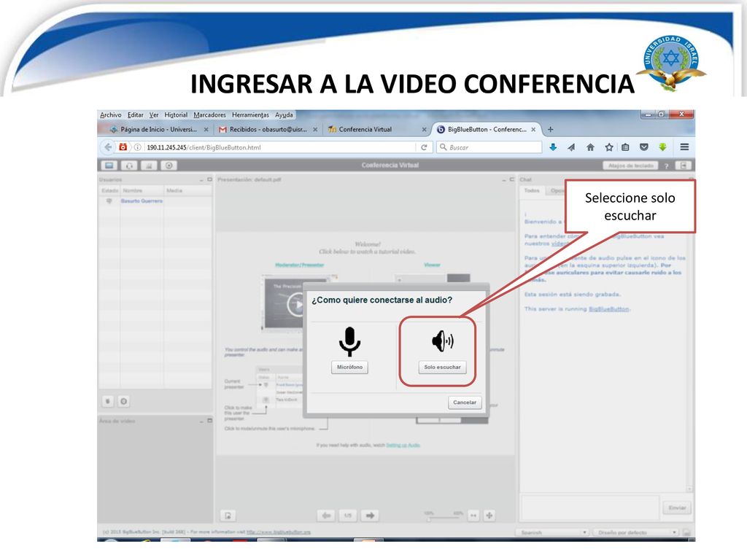Viewport: 747px width, 560px height.
Task: Go to previous slide
Action: (326, 516)
